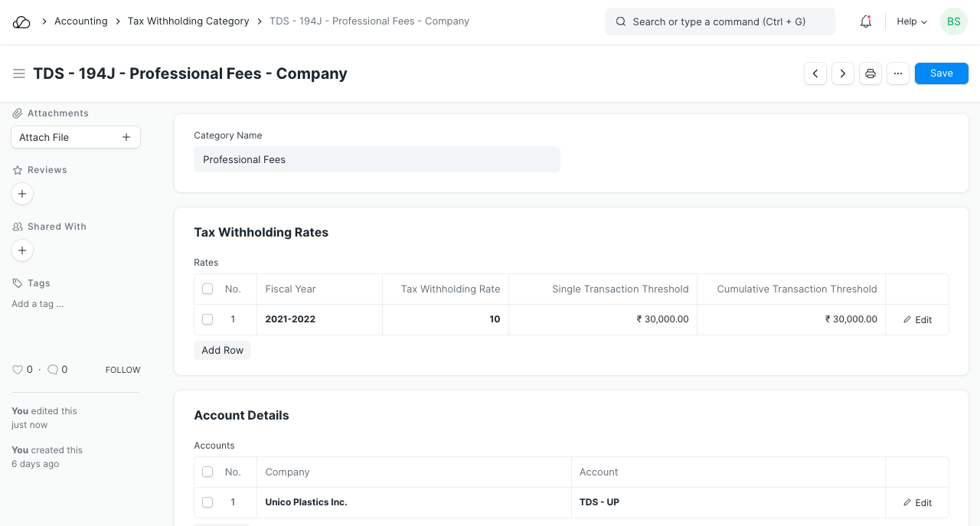Focus the Category Name input field
This screenshot has width=980, height=526.
[377, 159]
